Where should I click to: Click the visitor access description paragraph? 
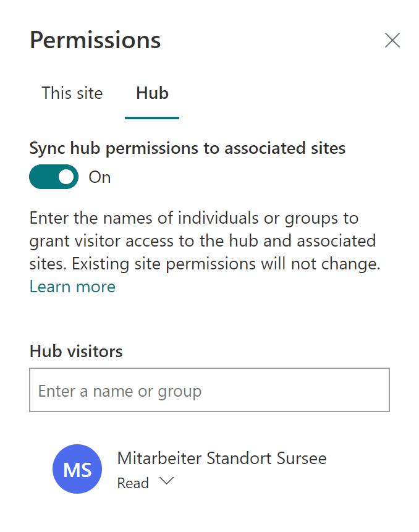205,241
